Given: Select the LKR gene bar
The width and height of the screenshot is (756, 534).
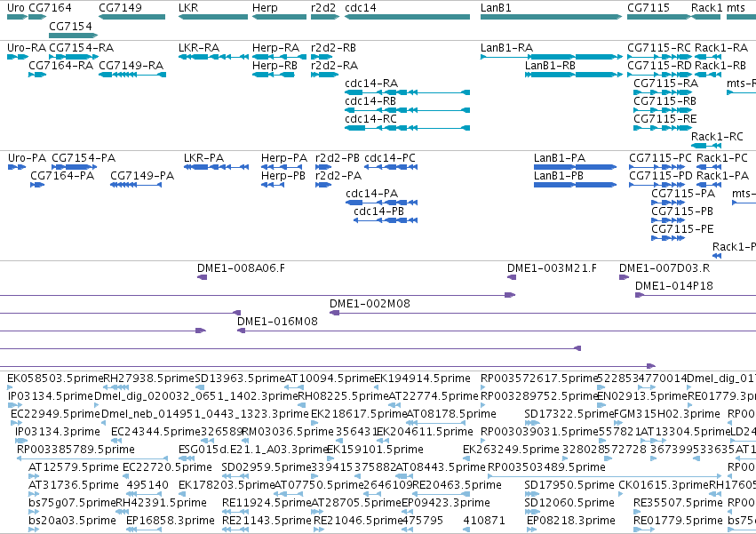Looking at the screenshot, I should [x=213, y=17].
